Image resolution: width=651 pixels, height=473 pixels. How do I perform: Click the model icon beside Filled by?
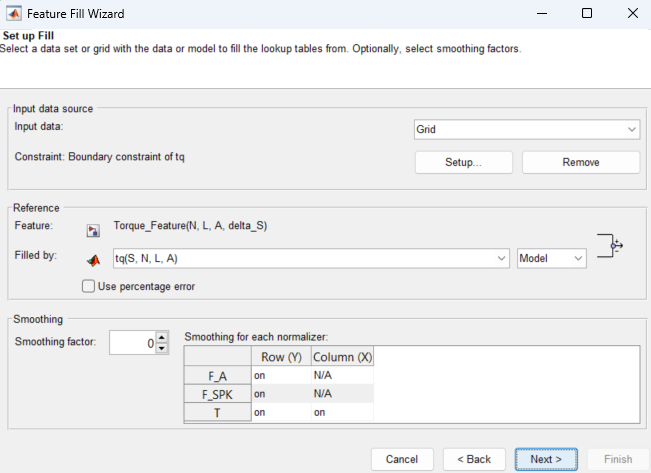93,260
